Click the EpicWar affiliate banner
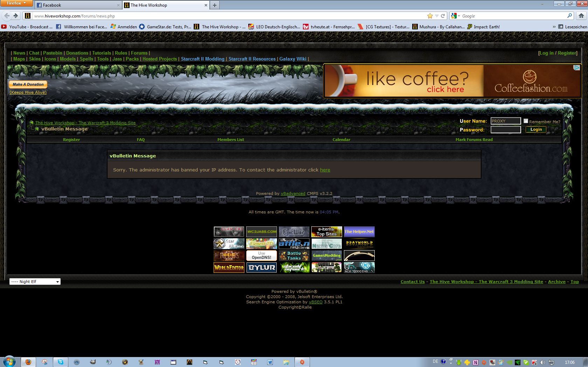Image resolution: width=588 pixels, height=367 pixels. [294, 232]
